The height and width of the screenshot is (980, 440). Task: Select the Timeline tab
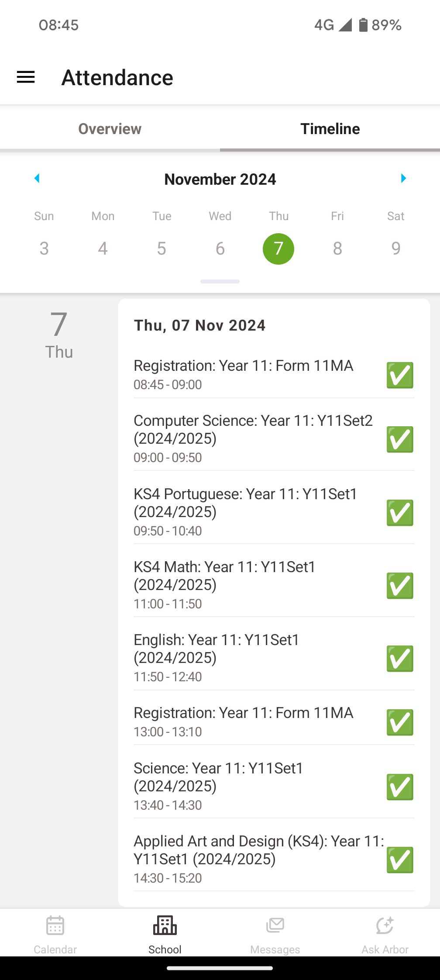(330, 129)
